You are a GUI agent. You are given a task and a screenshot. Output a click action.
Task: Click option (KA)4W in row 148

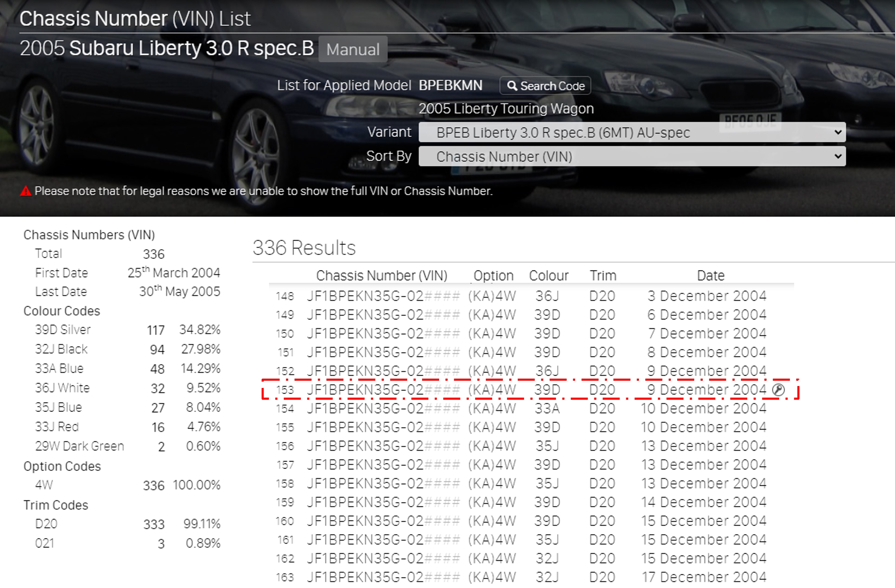point(492,296)
